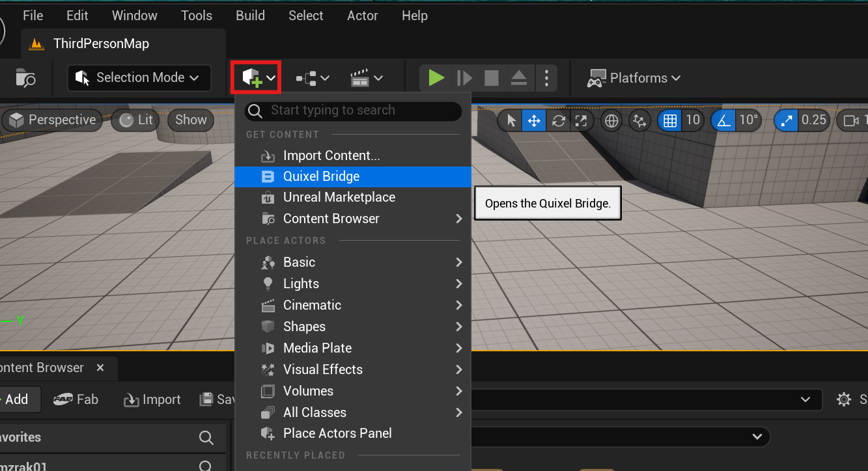Expand the Media Plate submenu

pyautogui.click(x=352, y=348)
